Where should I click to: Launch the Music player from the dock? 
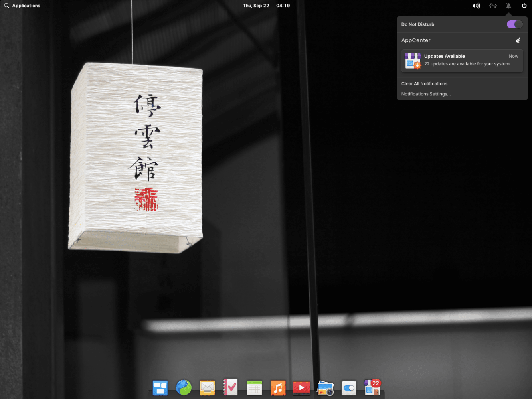pos(278,387)
